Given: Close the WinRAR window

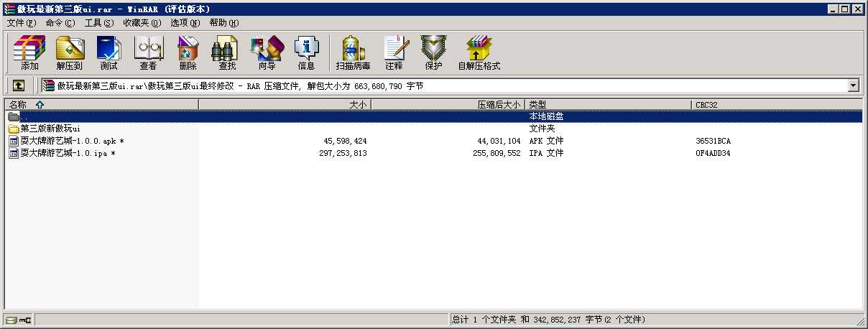Looking at the screenshot, I should click(859, 9).
